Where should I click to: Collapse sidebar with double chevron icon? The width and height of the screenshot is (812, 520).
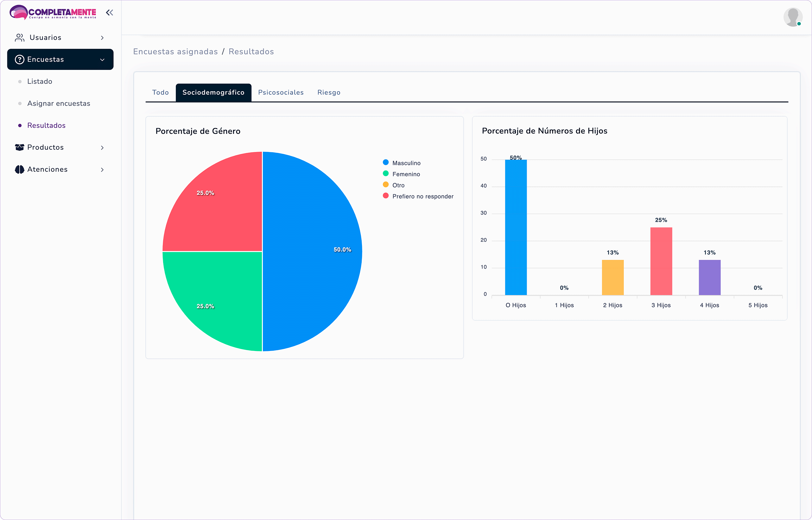point(109,13)
